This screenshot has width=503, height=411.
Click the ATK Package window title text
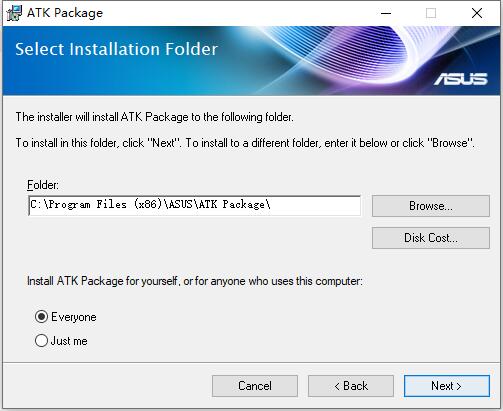[65, 13]
